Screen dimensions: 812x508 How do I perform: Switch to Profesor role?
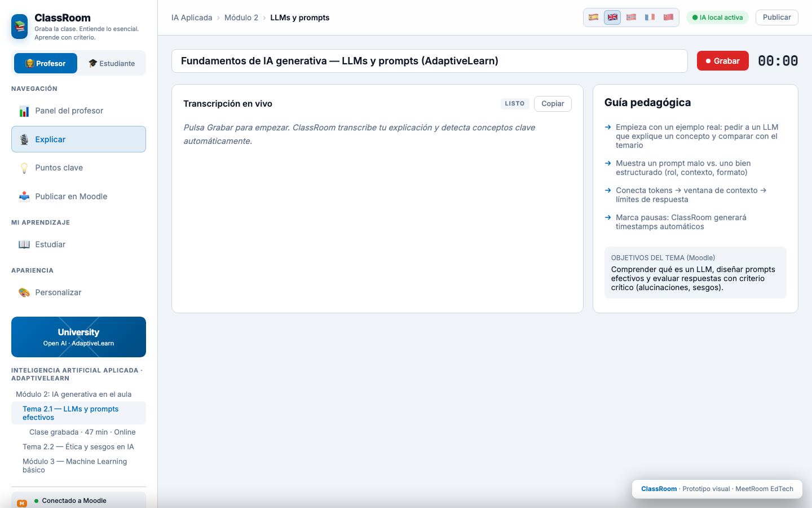(46, 63)
